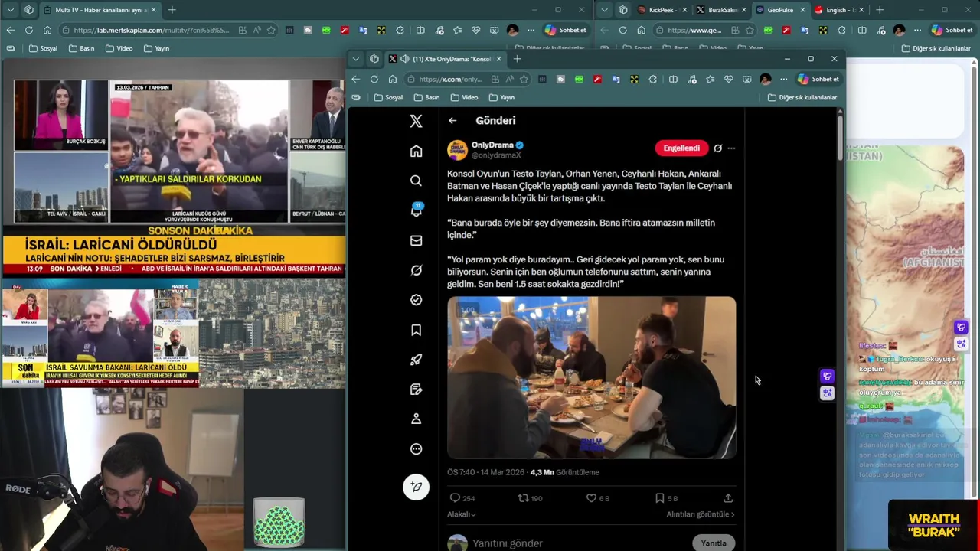Open the note-with-pencil icon in X sidebar

416,390
